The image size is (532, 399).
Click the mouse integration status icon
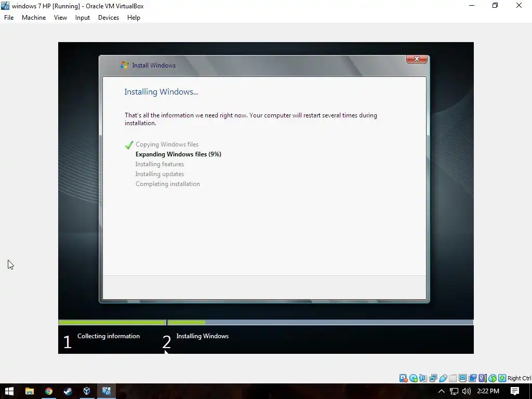493,378
